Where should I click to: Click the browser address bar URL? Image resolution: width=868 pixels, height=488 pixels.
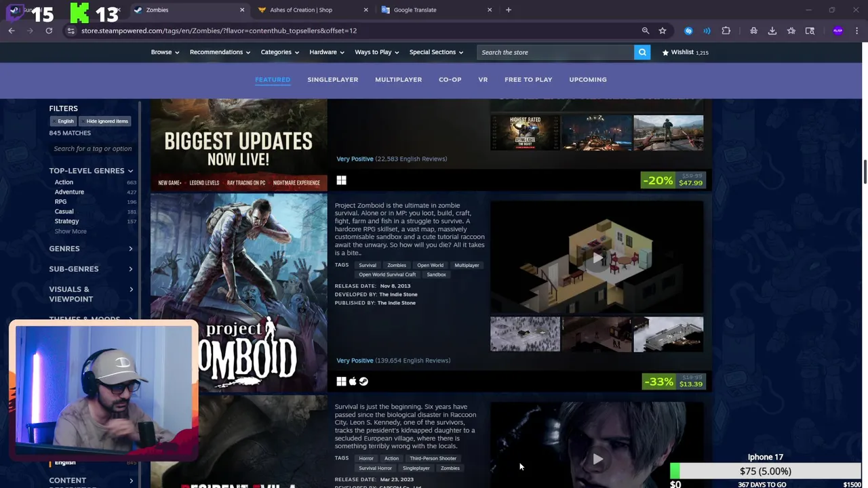click(218, 30)
